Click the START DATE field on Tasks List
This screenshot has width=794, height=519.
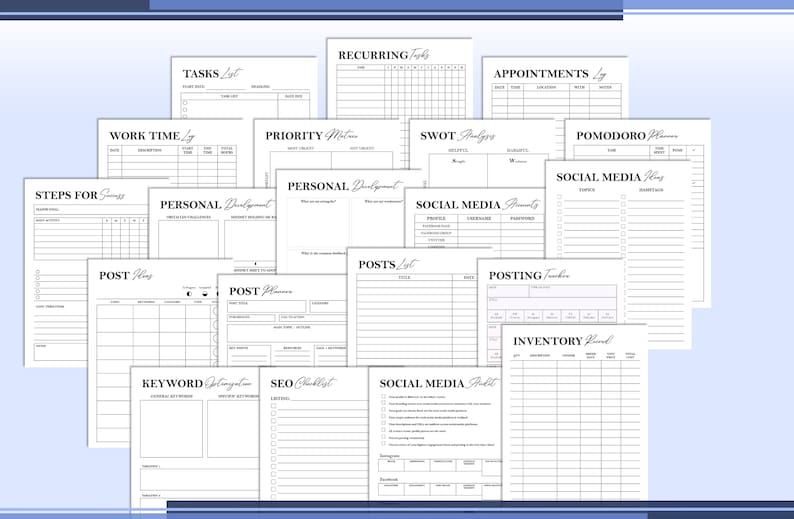[x=214, y=87]
